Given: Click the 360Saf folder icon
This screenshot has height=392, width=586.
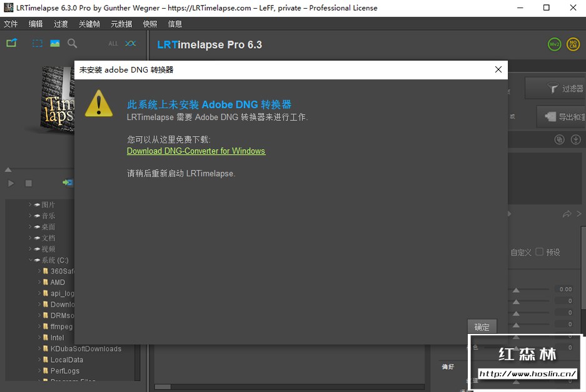Looking at the screenshot, I should [46, 271].
